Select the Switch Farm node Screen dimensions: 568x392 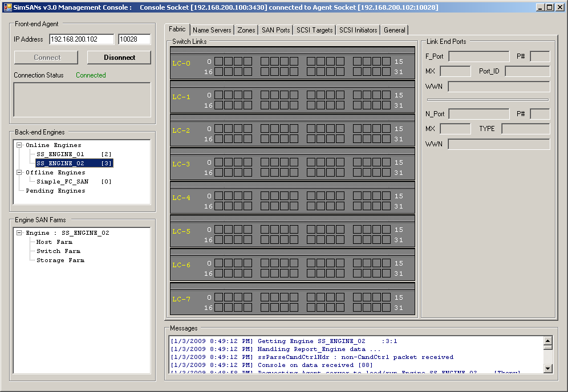(58, 251)
